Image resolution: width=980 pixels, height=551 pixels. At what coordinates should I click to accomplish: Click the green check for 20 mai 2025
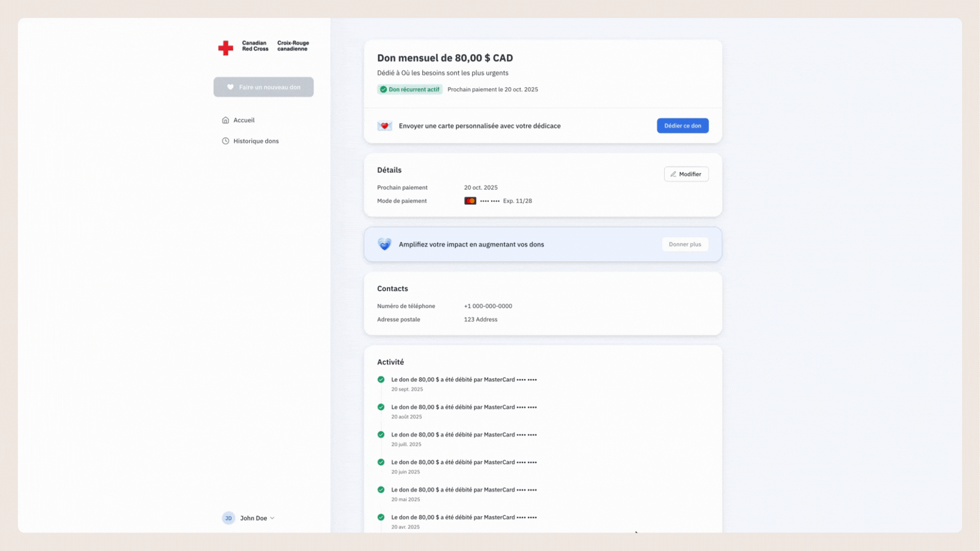point(381,490)
